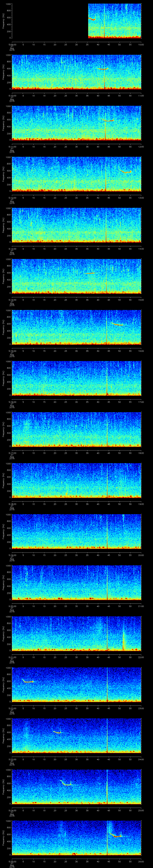
Task: Select the 11:00 end time label
Action: 141,96
